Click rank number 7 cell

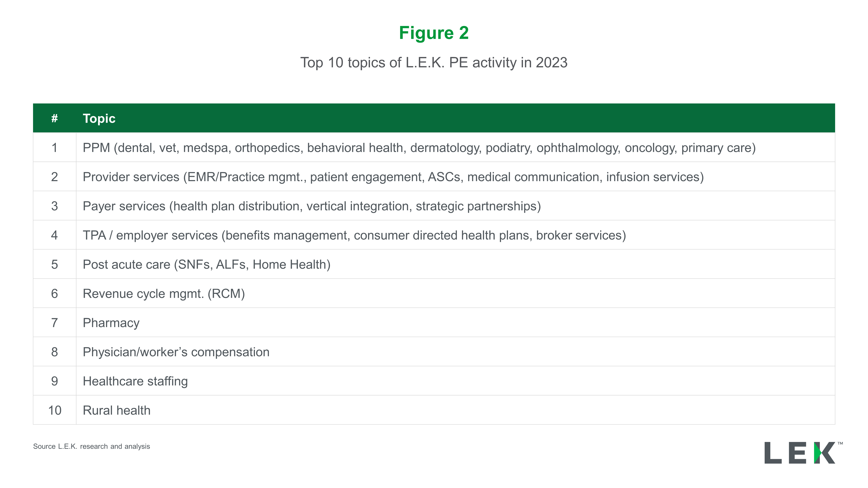[55, 323]
